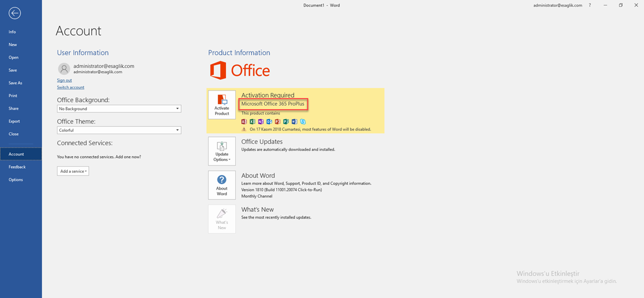Image resolution: width=644 pixels, height=298 pixels.
Task: Click the About Word heading text
Action: click(x=258, y=176)
